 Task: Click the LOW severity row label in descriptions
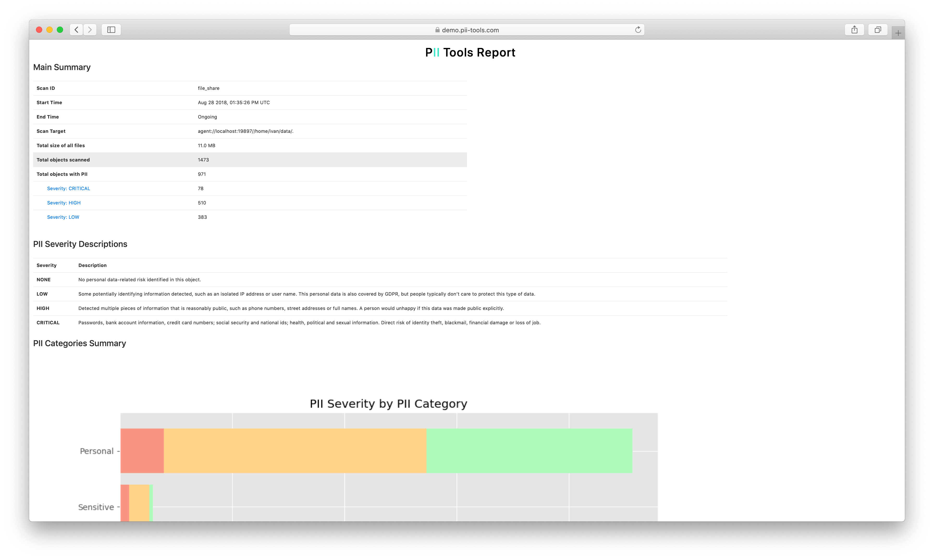[x=42, y=294]
